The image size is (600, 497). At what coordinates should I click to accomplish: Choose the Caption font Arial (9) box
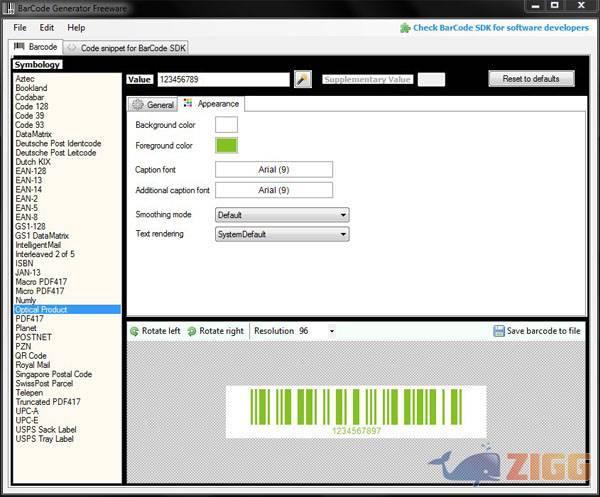(x=273, y=170)
